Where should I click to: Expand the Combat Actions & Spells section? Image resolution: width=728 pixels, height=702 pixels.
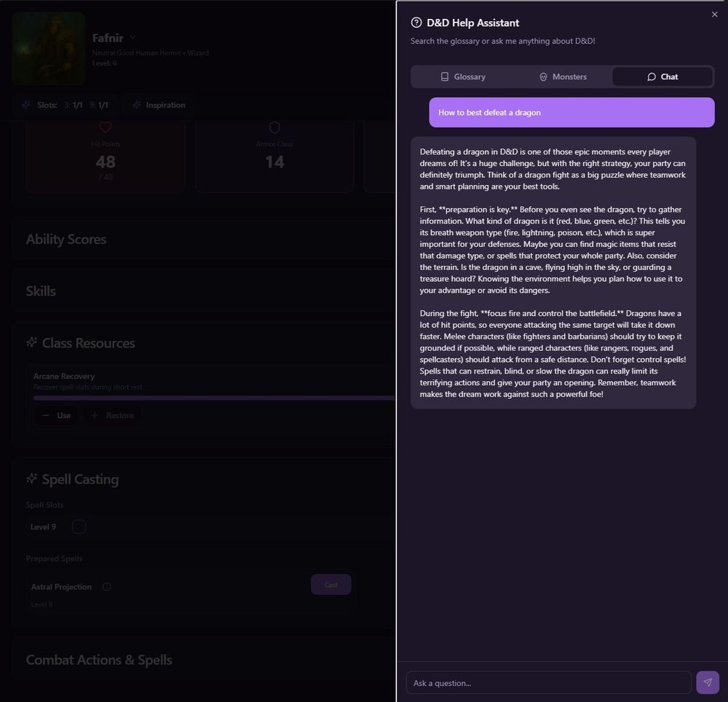[99, 660]
